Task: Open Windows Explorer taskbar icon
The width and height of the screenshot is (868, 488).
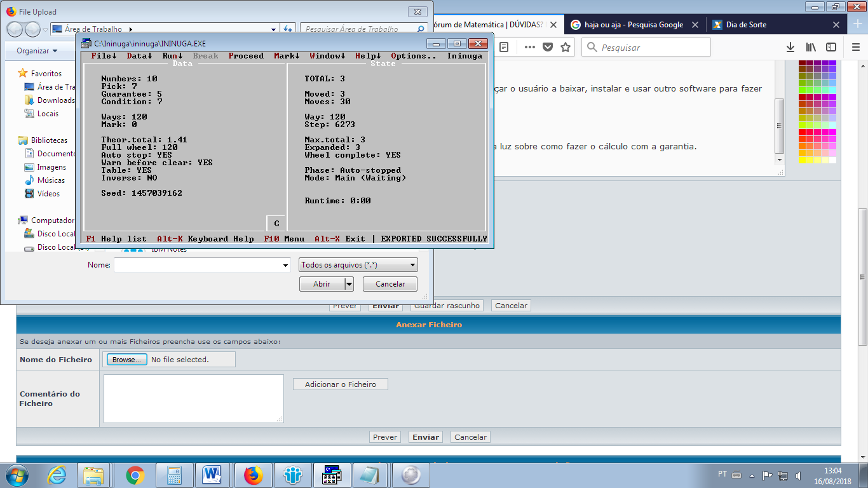Action: tap(93, 475)
